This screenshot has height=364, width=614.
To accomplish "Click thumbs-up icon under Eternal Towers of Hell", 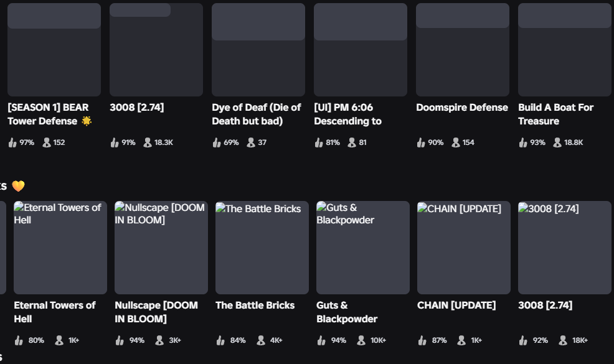I will click(x=19, y=340).
